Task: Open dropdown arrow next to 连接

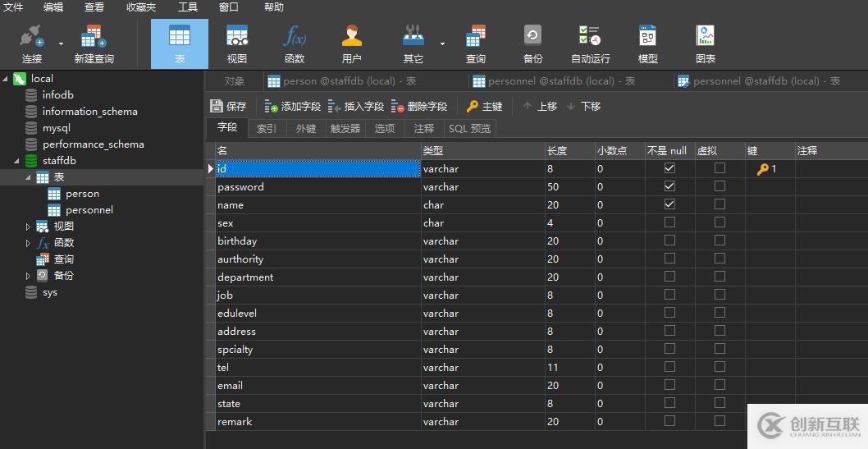Action: (x=61, y=44)
